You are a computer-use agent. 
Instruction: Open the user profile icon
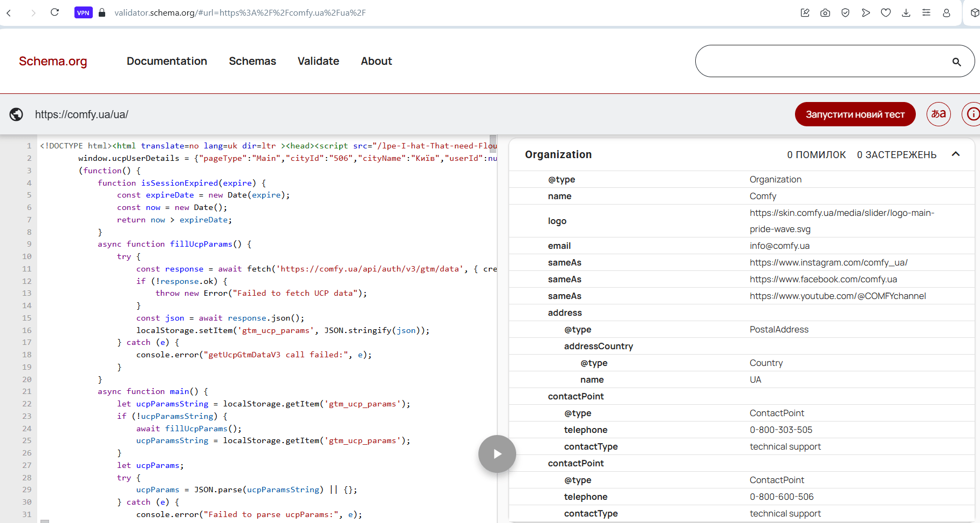947,12
